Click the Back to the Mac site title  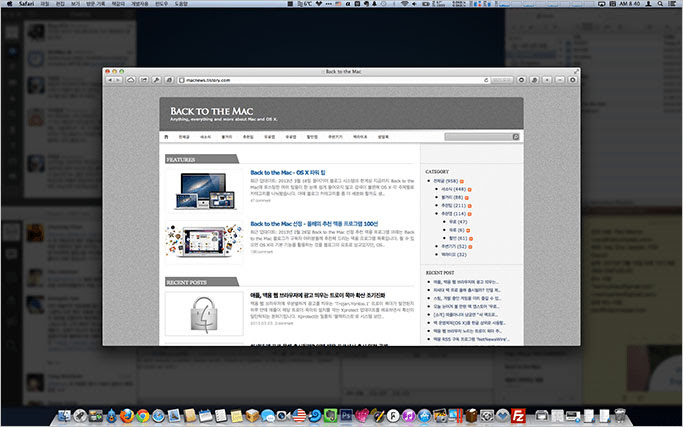(211, 111)
